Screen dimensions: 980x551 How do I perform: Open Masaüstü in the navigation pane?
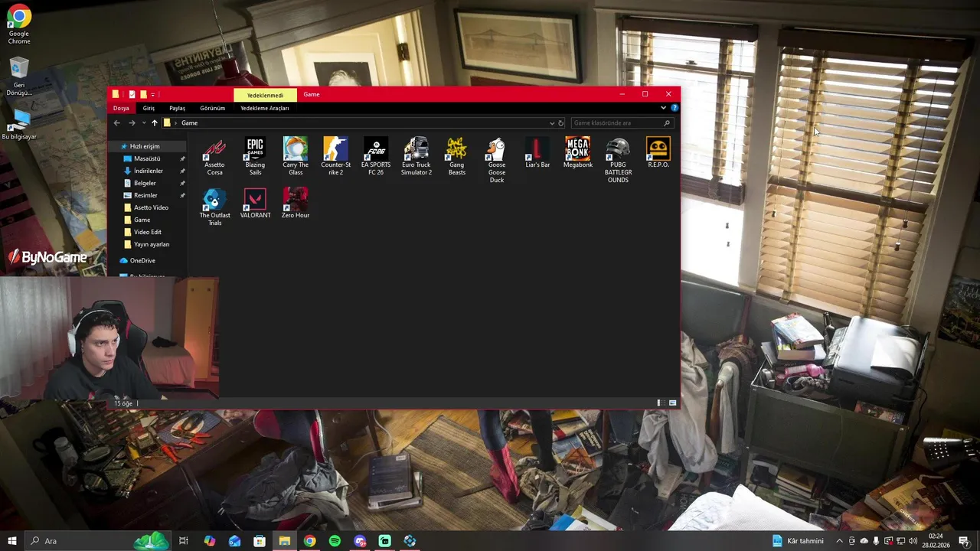147,158
